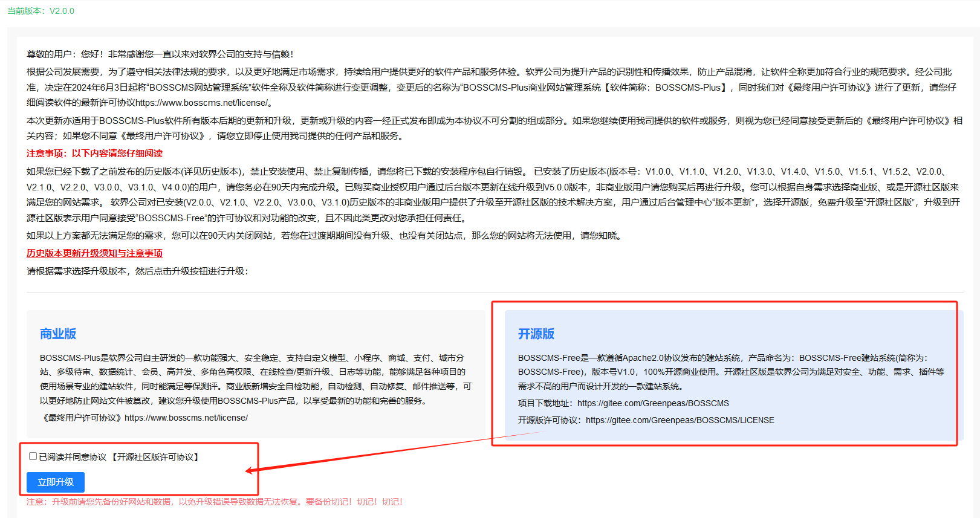Choose the 商业版 card description text
This screenshot has height=518, width=980.
coord(254,379)
